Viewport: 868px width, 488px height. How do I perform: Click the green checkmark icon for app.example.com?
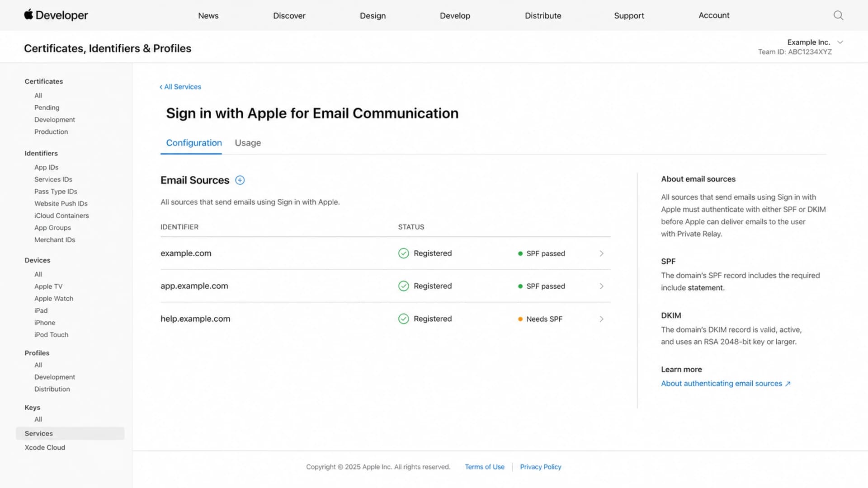coord(403,286)
